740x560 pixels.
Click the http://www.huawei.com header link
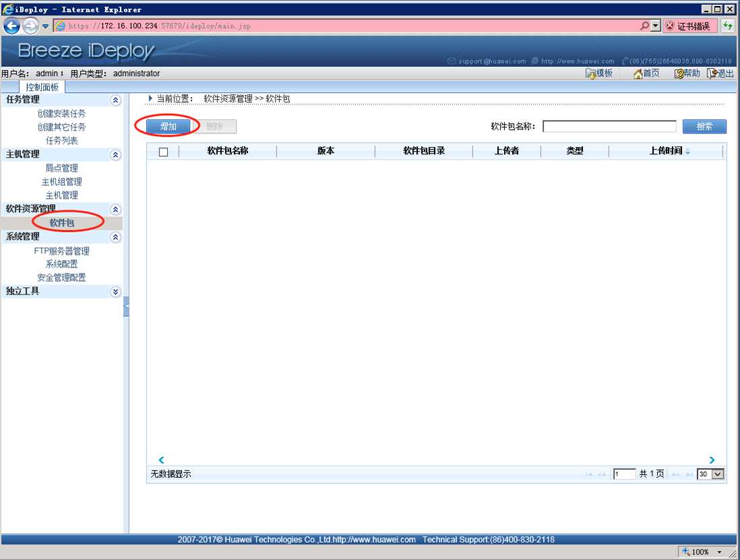pos(578,61)
